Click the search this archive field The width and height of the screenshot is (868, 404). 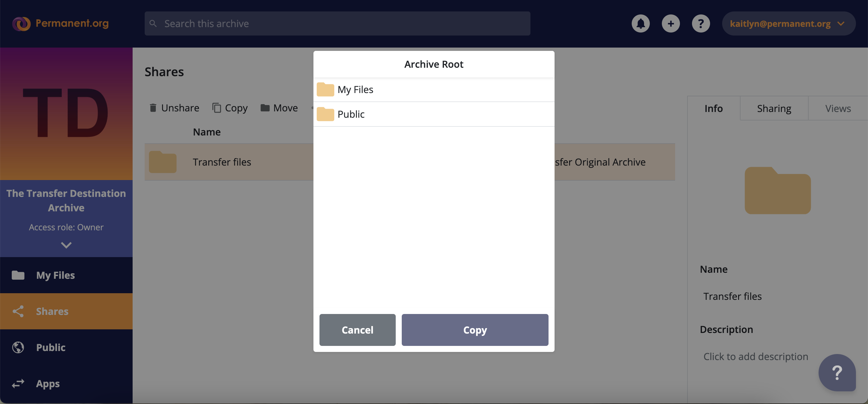pyautogui.click(x=337, y=23)
